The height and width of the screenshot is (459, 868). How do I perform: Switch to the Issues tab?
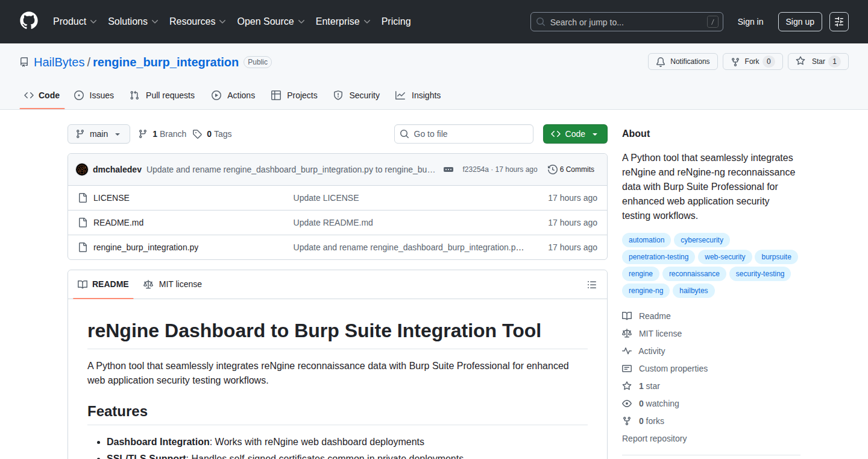point(94,95)
